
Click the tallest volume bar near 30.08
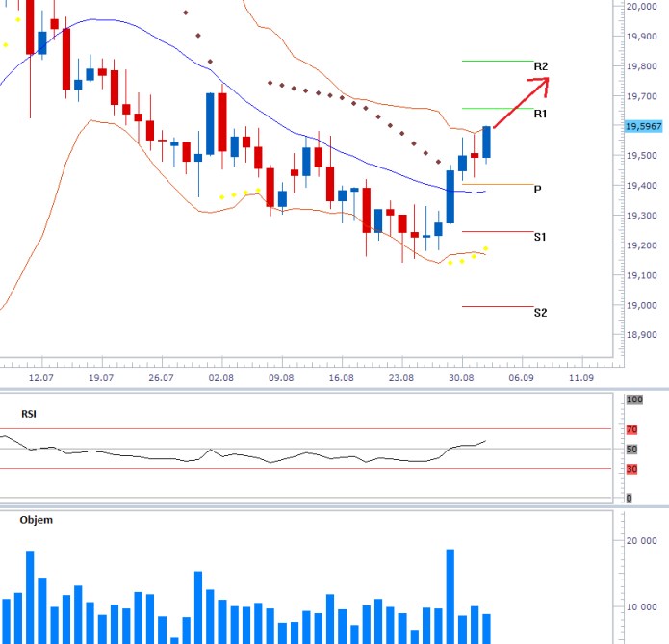click(450, 597)
